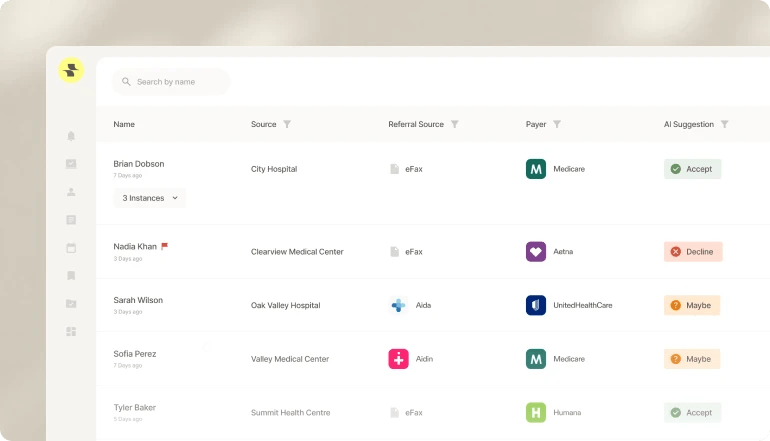Image resolution: width=770 pixels, height=441 pixels.
Task: Focus the Search by name field
Action: 171,82
